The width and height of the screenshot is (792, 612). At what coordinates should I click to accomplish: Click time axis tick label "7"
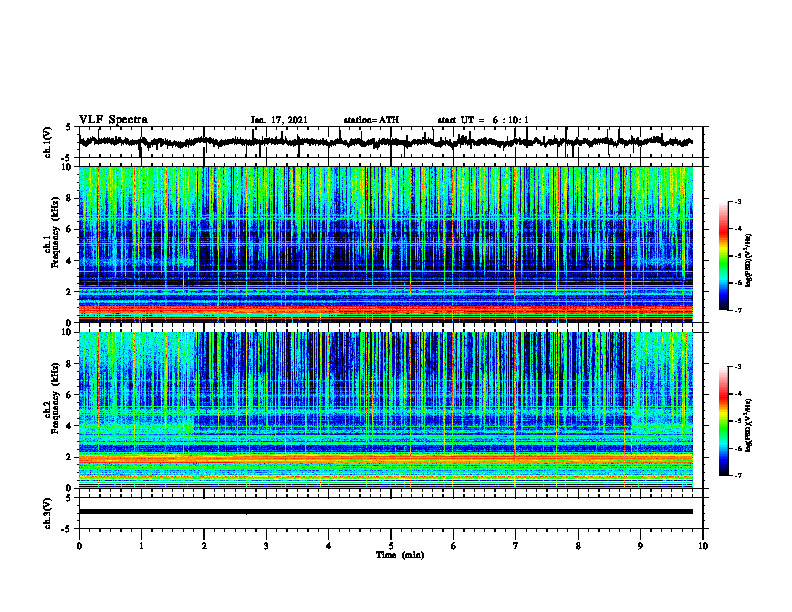[x=516, y=546]
